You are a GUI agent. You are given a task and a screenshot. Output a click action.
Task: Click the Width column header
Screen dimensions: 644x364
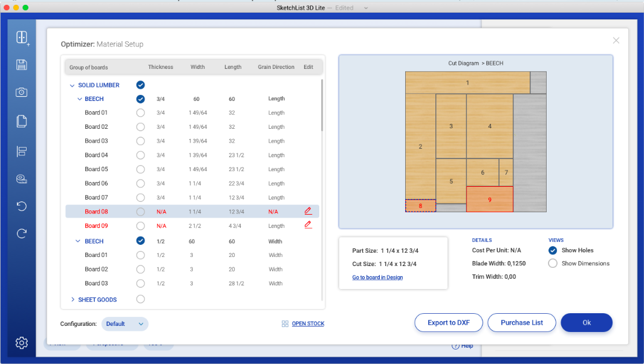click(198, 67)
